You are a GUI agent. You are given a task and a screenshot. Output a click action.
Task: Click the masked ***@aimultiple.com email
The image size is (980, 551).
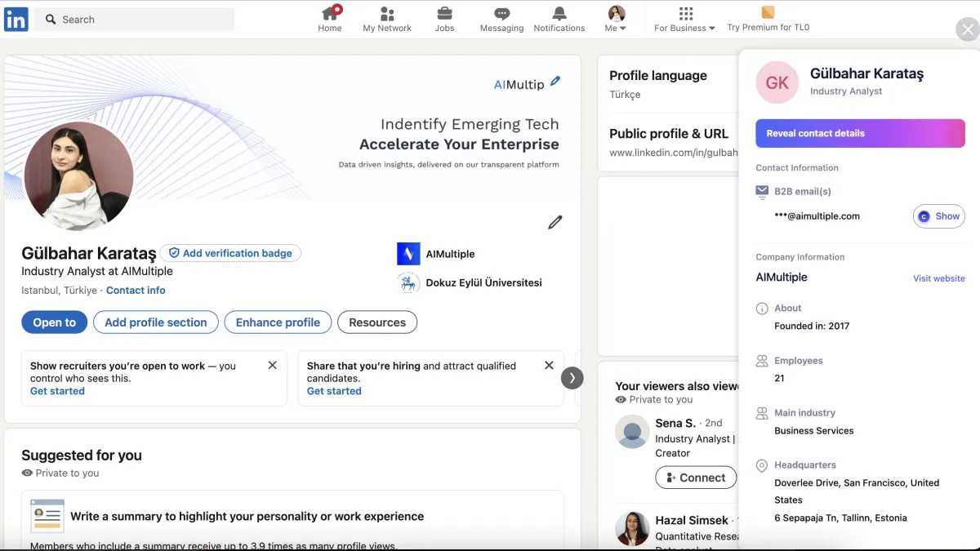[x=817, y=216]
